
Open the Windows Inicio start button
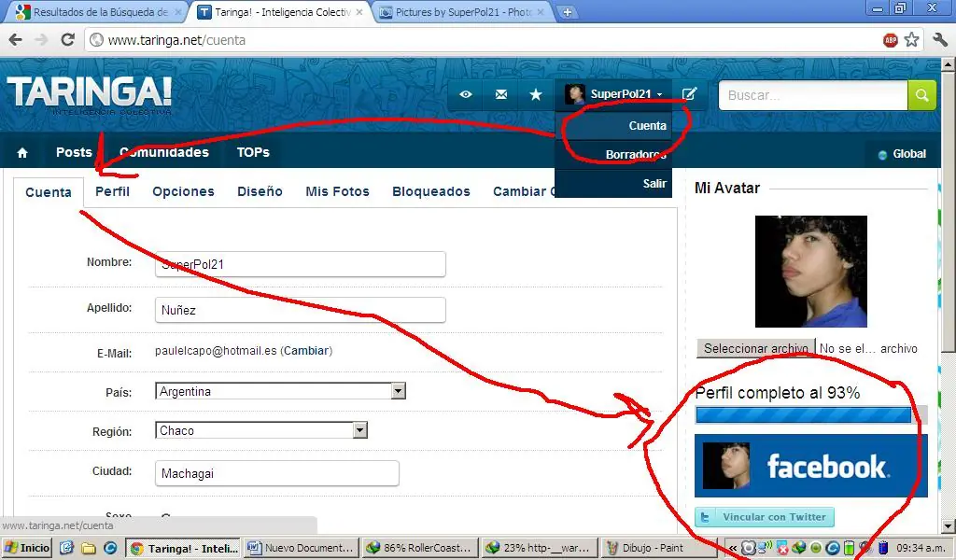pos(27,547)
